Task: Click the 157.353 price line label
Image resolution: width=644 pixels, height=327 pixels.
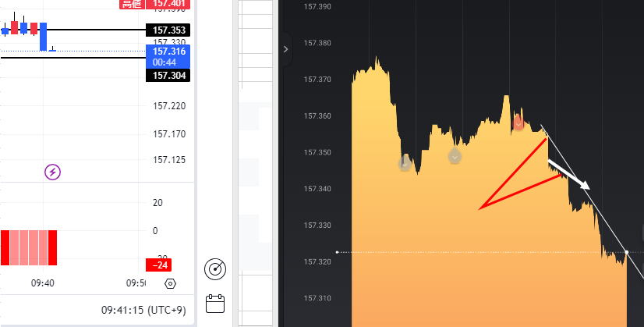Action: pos(168,30)
